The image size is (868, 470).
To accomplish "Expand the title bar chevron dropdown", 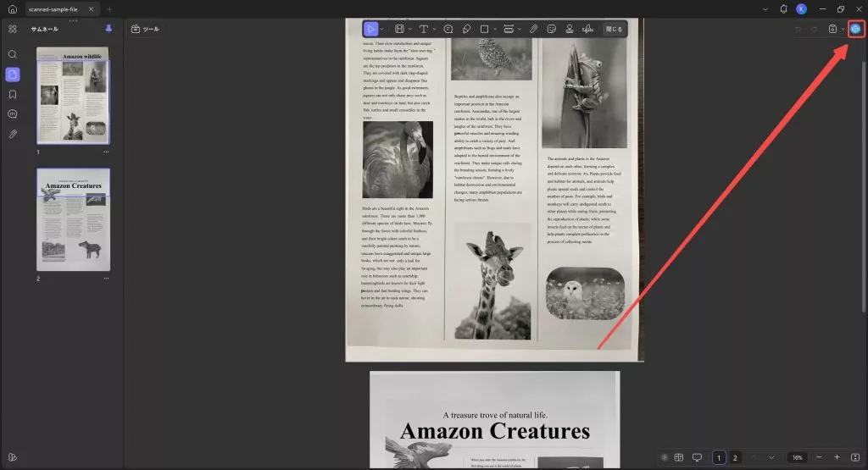I will tap(765, 8).
